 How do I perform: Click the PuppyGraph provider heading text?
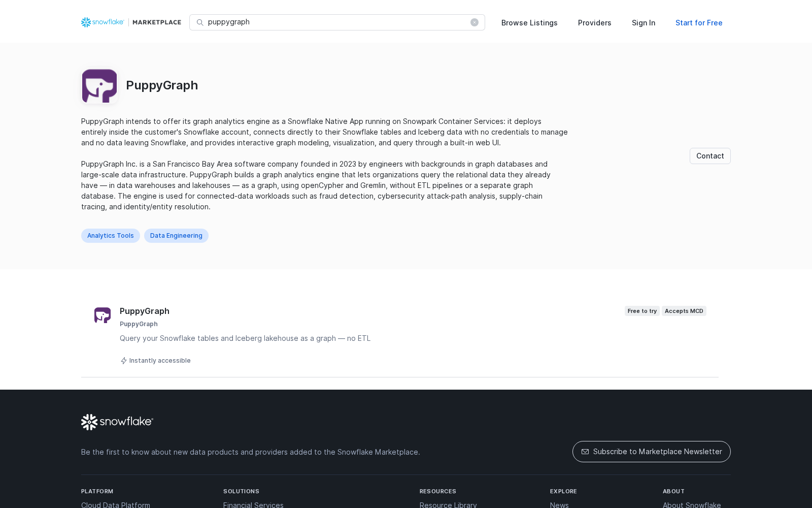[162, 85]
